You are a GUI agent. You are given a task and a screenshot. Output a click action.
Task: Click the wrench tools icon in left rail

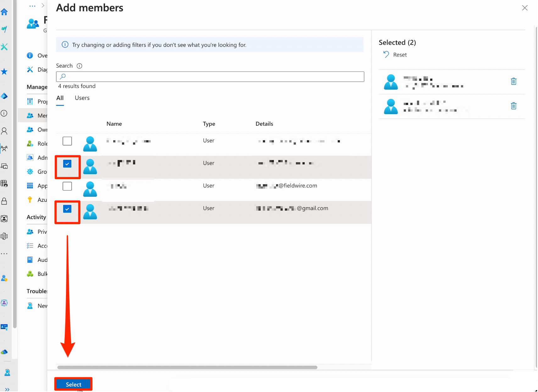click(x=4, y=47)
